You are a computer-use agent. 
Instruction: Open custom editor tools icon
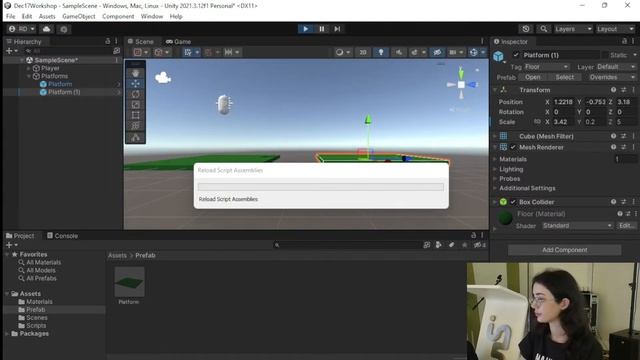coord(136,138)
